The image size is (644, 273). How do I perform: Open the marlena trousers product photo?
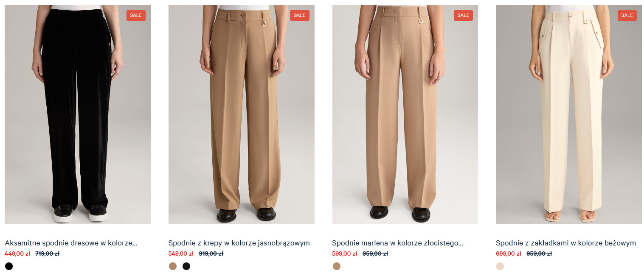(405, 114)
